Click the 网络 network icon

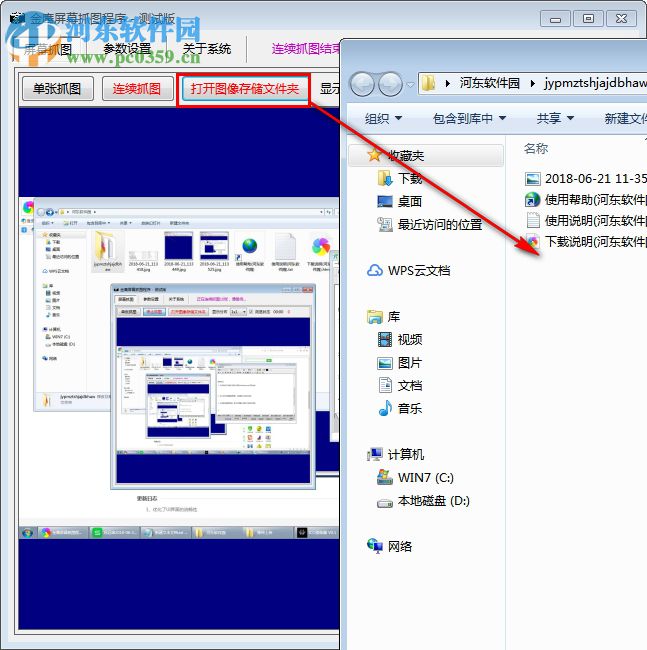(375, 546)
